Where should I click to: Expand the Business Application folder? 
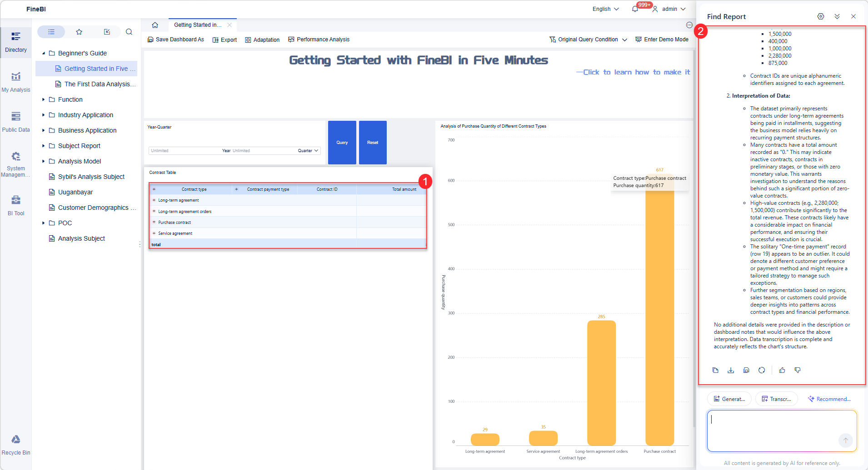tap(44, 130)
